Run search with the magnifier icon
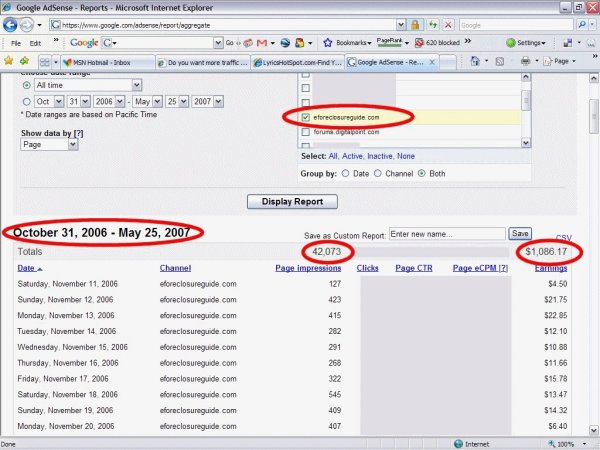This screenshot has width=600, height=450. point(582,25)
